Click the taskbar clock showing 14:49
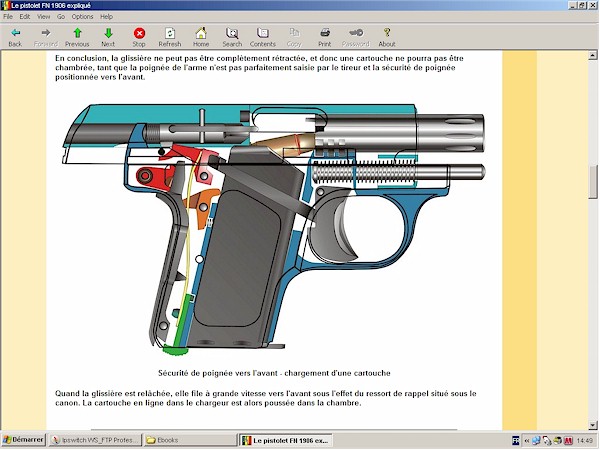600x450 pixels. [584, 440]
